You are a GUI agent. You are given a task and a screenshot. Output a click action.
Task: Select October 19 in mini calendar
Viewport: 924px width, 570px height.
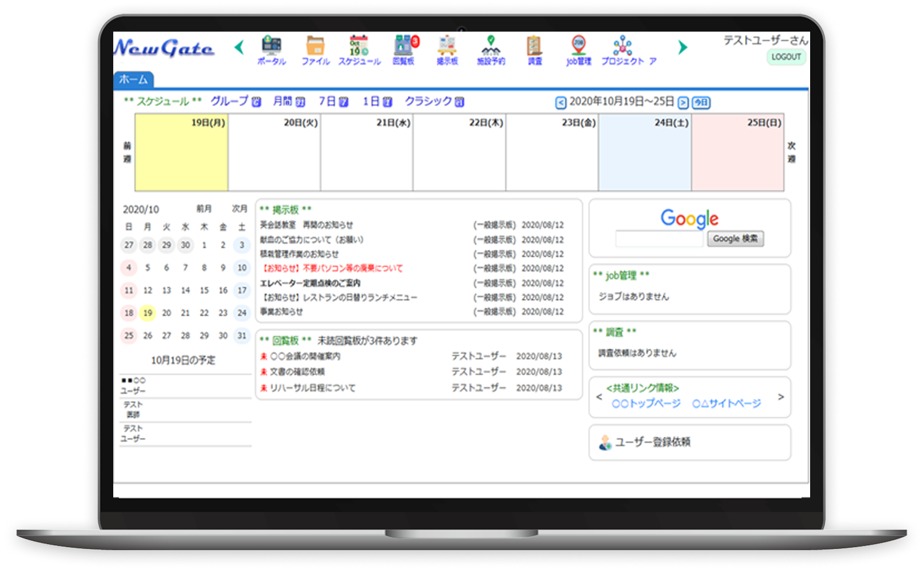coord(147,313)
